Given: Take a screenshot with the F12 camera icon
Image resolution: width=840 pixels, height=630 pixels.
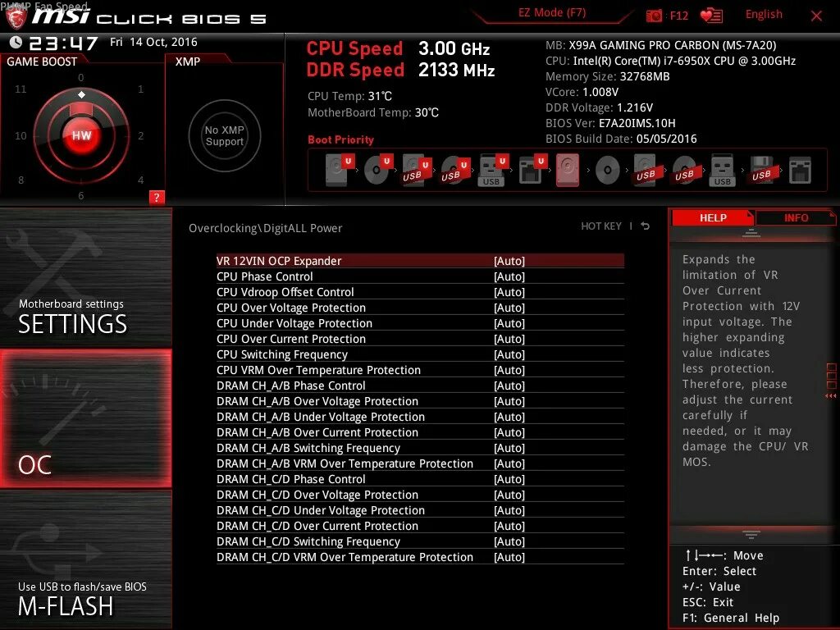Looking at the screenshot, I should [654, 16].
